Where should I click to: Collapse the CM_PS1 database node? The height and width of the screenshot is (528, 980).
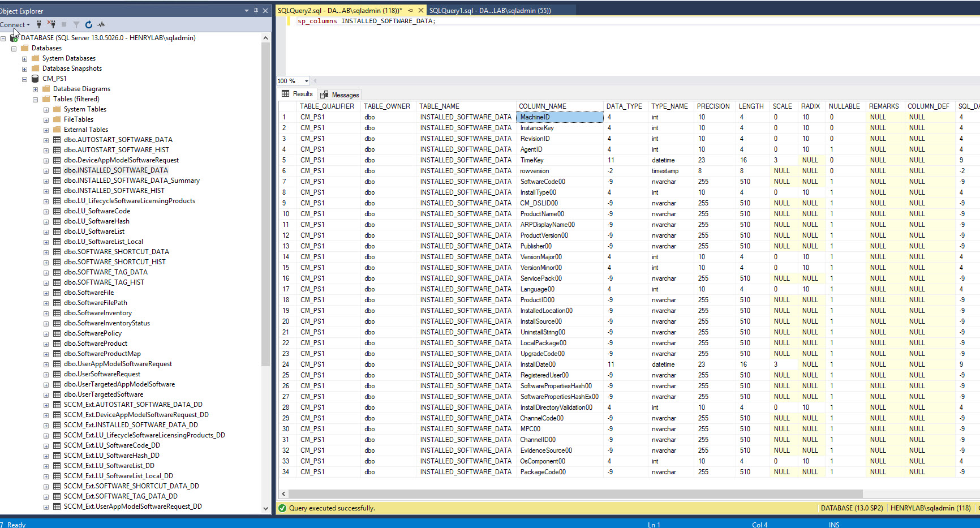(24, 79)
